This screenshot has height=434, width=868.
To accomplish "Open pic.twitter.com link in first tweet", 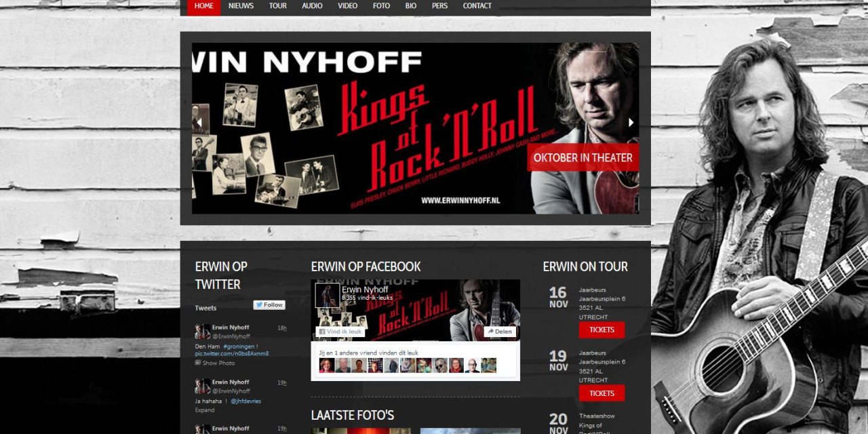I will click(232, 354).
